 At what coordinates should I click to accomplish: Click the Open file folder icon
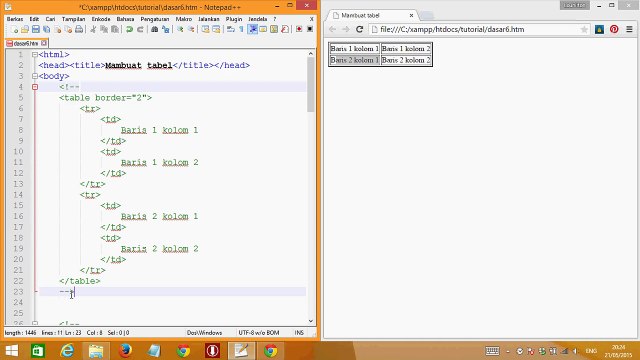[25, 29]
